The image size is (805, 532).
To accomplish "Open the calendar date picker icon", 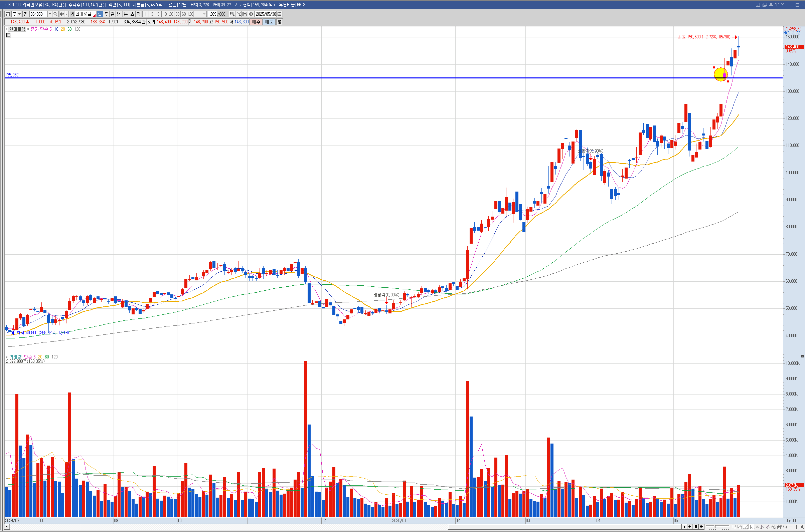I will (x=280, y=14).
